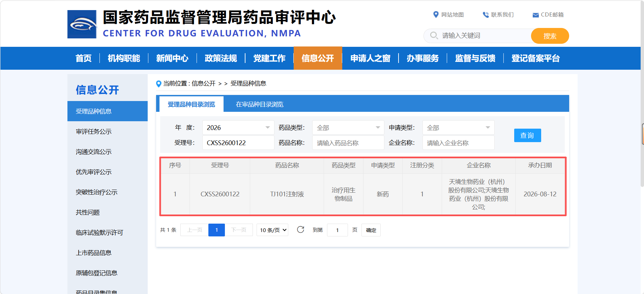Switch to 在审品种目录浏览 tab
The height and width of the screenshot is (294, 644).
click(260, 104)
